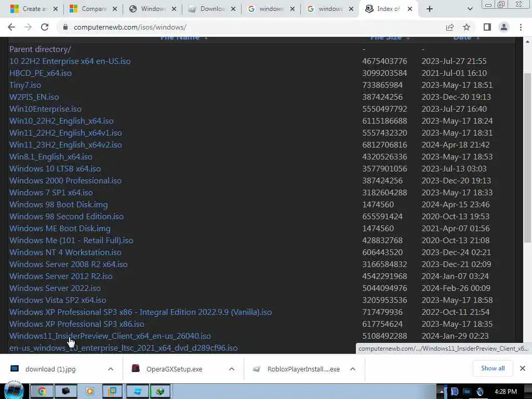The height and width of the screenshot is (399, 532).
Task: Click the Chrome icon in the taskbar
Action: (42, 391)
